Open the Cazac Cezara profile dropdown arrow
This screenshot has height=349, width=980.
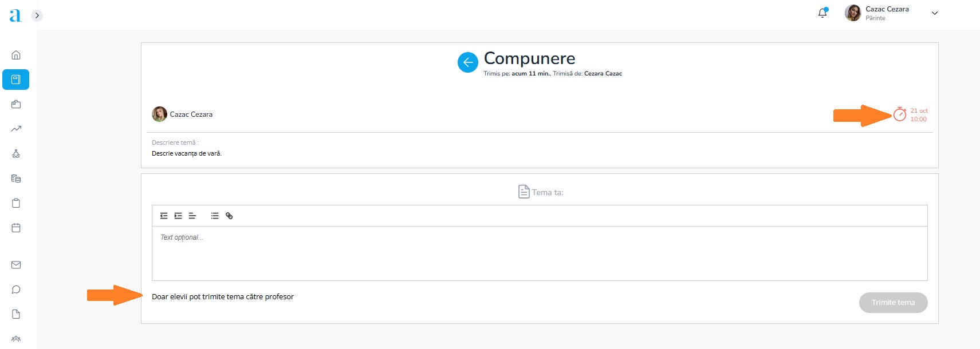pyautogui.click(x=935, y=13)
